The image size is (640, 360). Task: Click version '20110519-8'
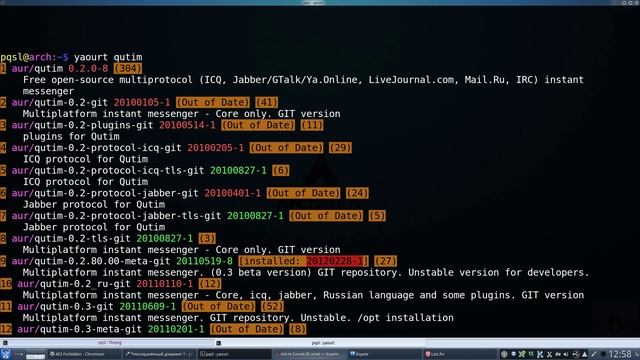coord(204,261)
